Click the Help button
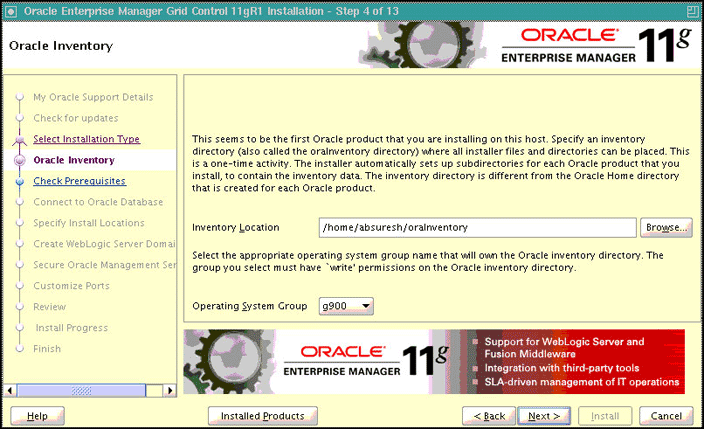This screenshot has height=429, width=704. 37,416
